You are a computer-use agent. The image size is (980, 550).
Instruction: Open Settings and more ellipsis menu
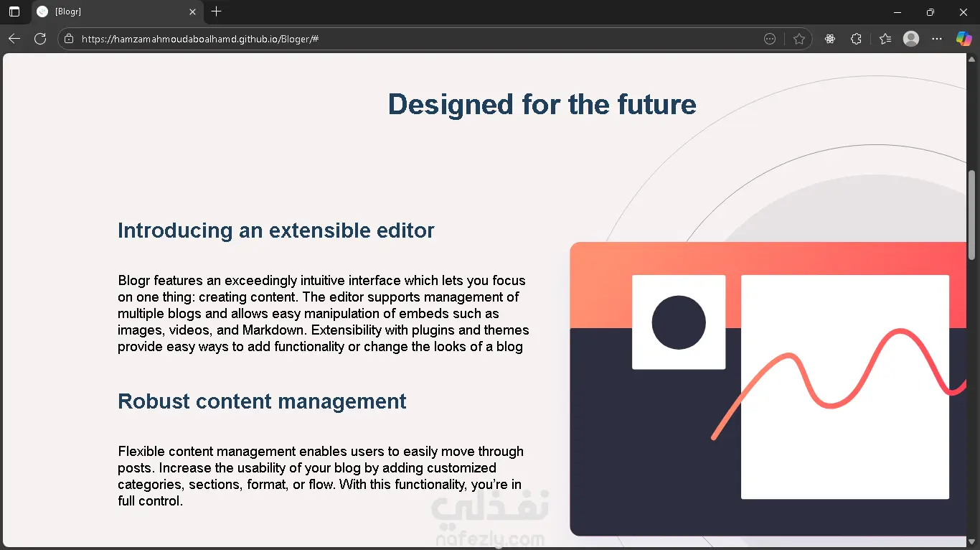pyautogui.click(x=937, y=39)
